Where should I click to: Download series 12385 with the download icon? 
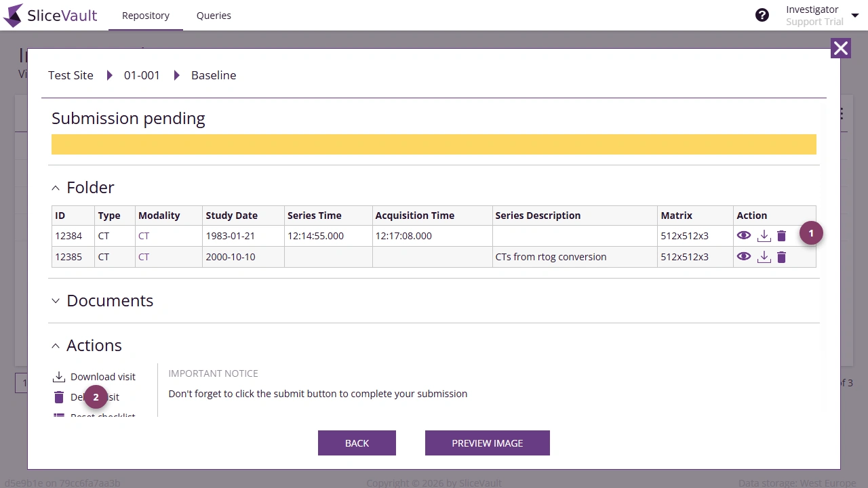point(764,257)
